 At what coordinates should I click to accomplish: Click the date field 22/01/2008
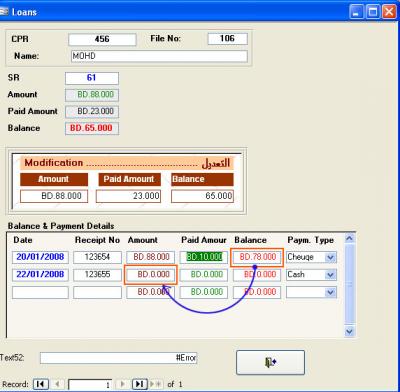pyautogui.click(x=40, y=275)
